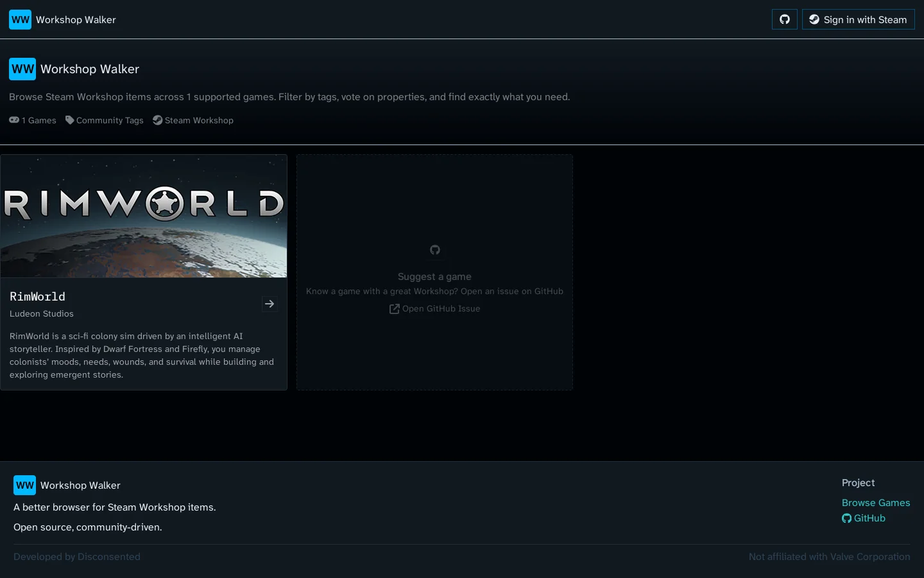
Task: Click Workshop Walker name in footer
Action: click(x=80, y=486)
